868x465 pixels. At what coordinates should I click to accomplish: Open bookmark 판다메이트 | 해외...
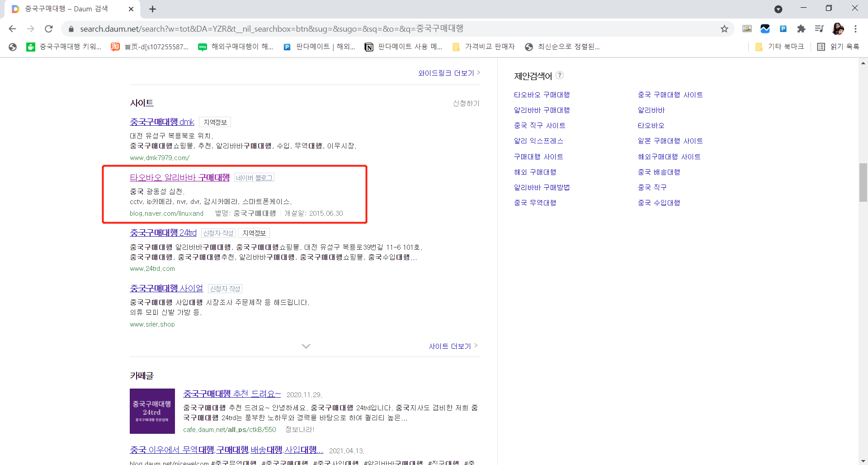click(319, 47)
